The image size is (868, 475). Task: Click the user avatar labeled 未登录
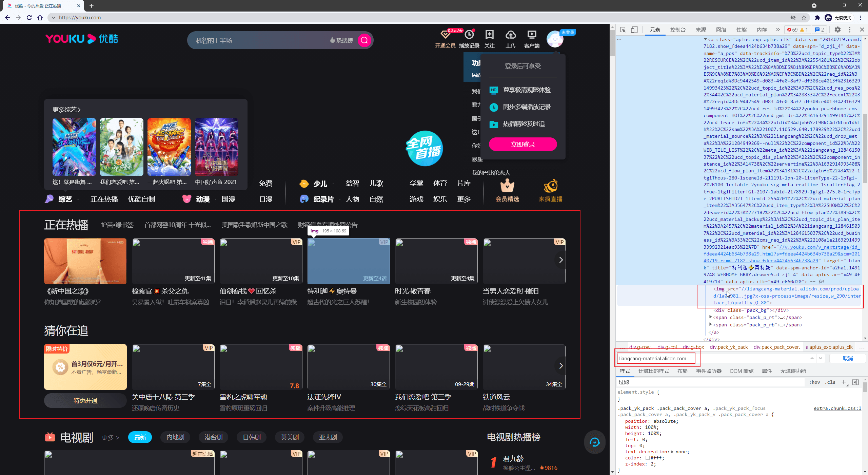pyautogui.click(x=555, y=39)
